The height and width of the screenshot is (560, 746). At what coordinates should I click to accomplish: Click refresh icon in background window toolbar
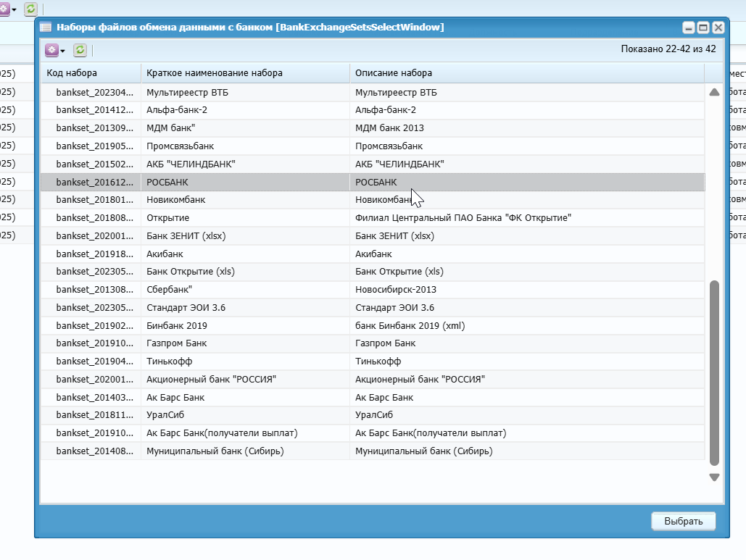click(x=30, y=9)
